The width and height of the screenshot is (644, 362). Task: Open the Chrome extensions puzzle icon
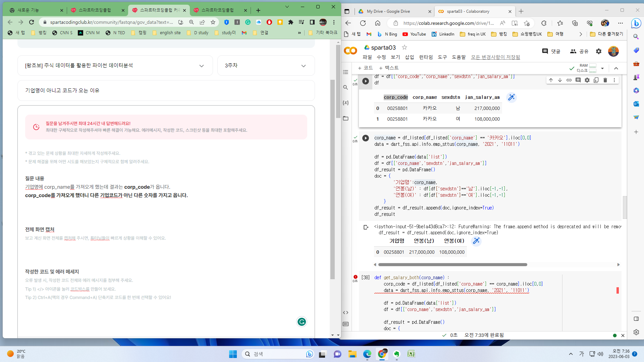291,22
